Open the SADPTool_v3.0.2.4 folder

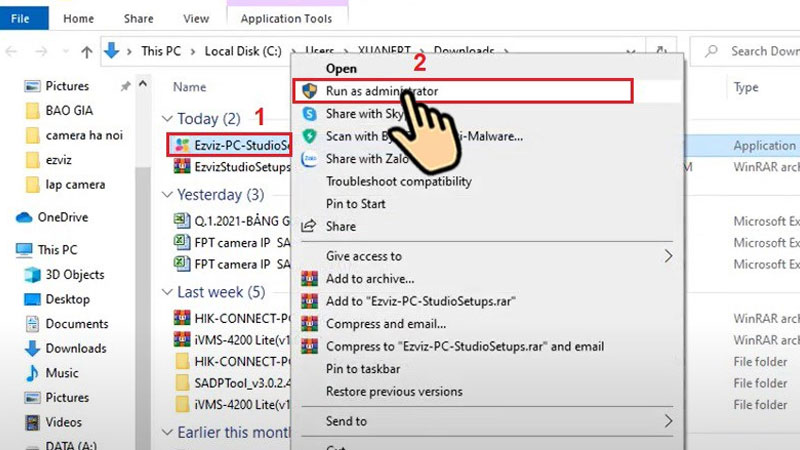[232, 383]
